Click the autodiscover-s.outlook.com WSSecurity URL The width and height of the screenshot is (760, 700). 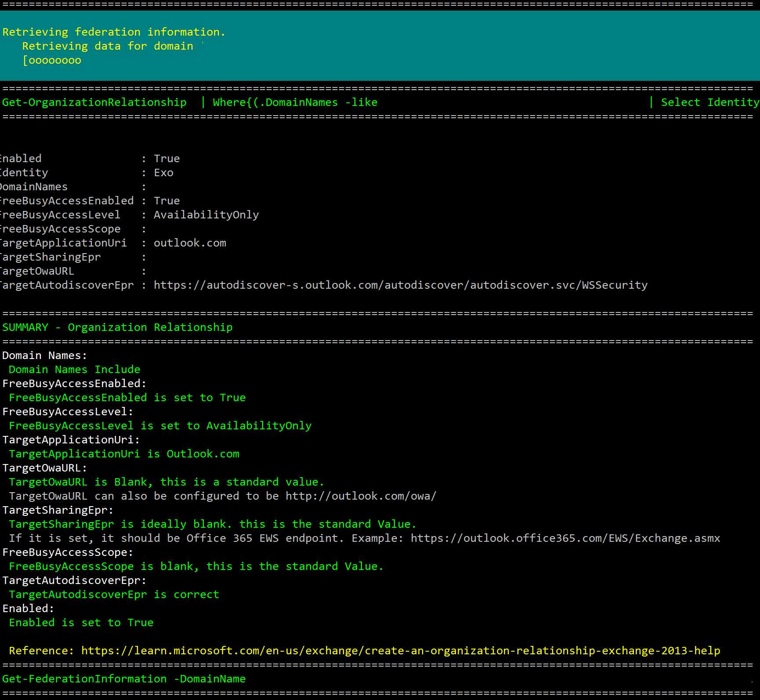400,285
